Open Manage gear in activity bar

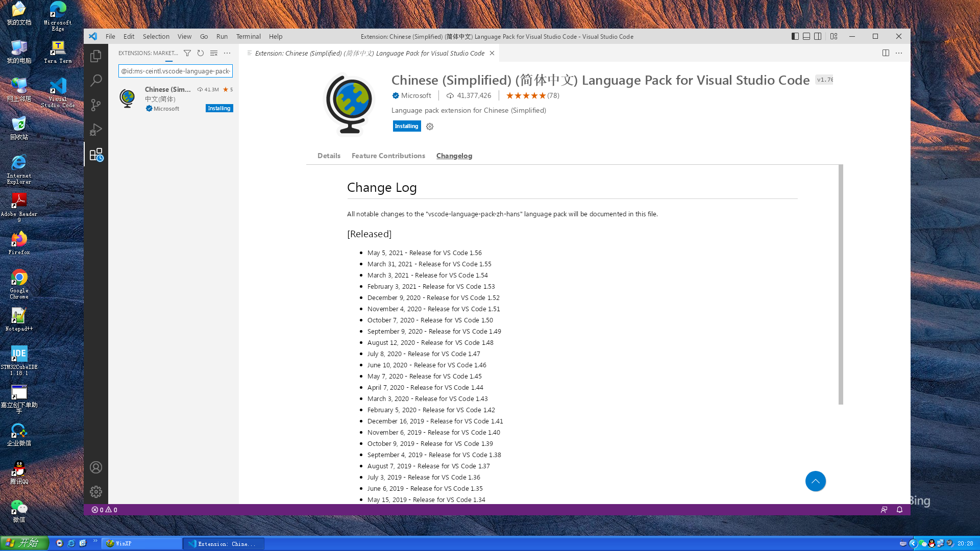[96, 492]
